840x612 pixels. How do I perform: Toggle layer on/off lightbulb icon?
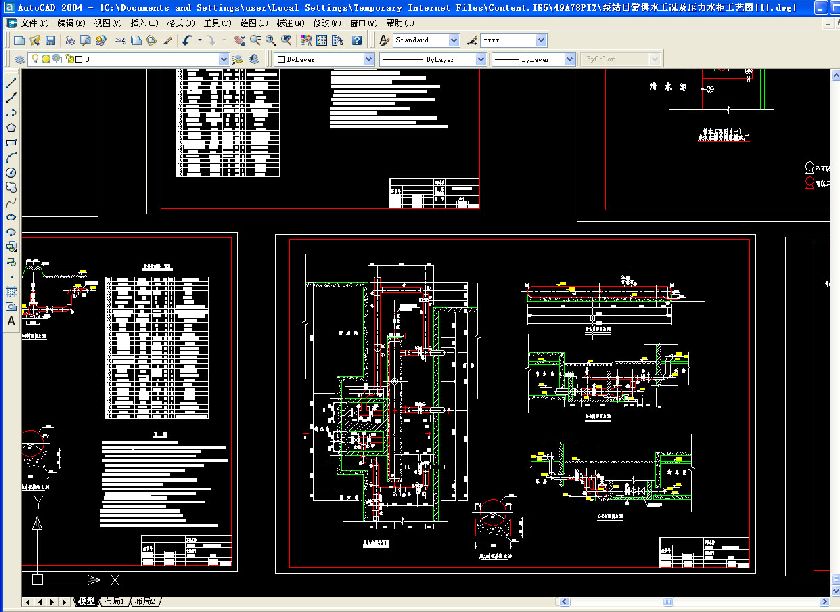(x=35, y=59)
